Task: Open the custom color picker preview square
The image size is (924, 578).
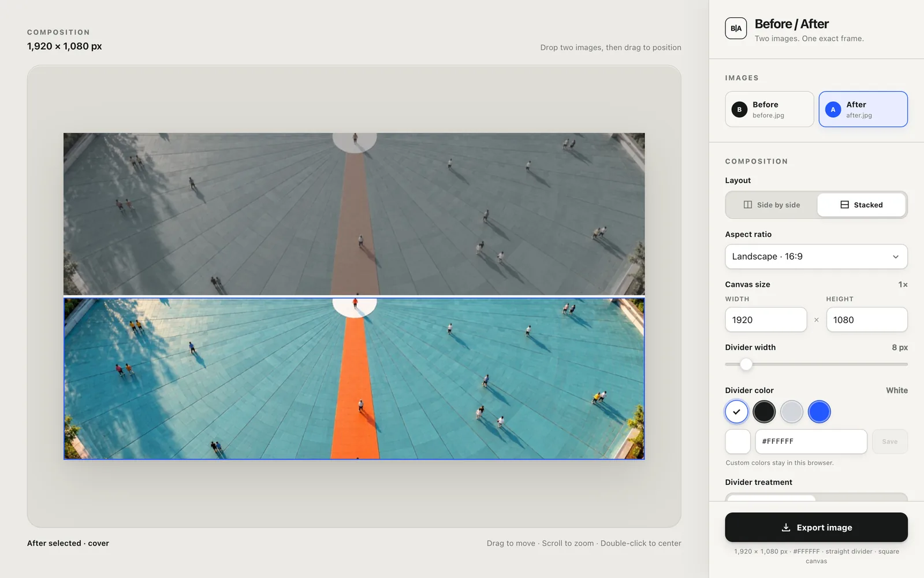Action: pyautogui.click(x=737, y=442)
